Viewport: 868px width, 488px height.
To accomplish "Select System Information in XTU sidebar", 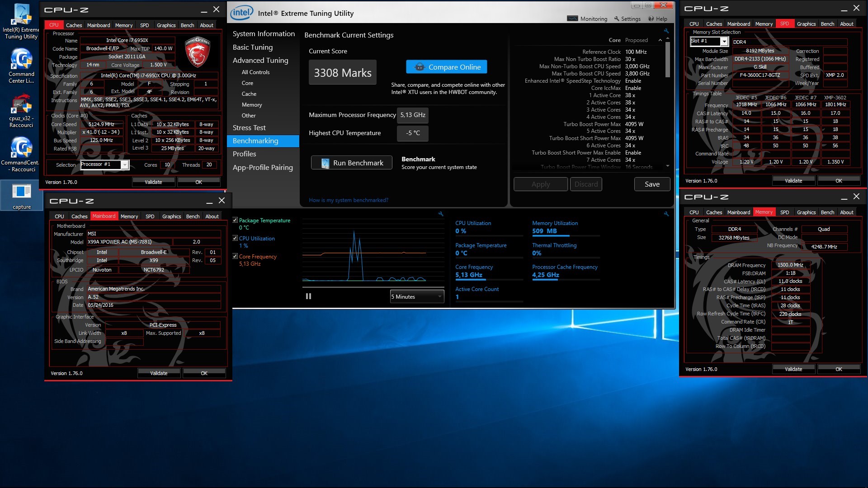I will (264, 34).
